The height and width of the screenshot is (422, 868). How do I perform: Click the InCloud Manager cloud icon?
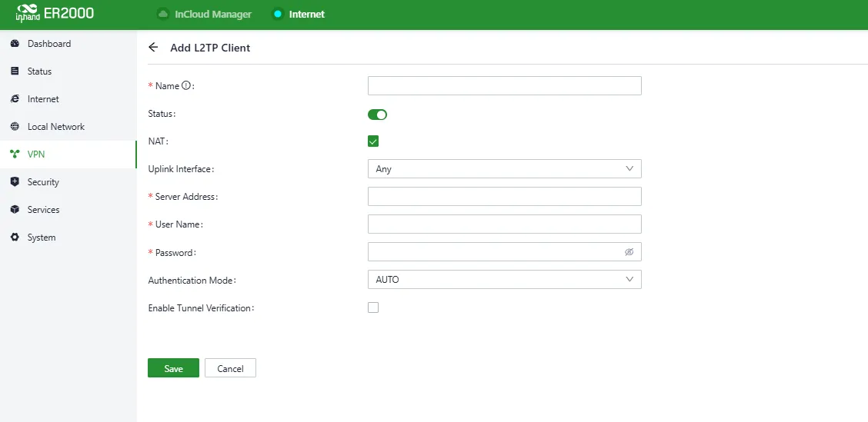163,14
